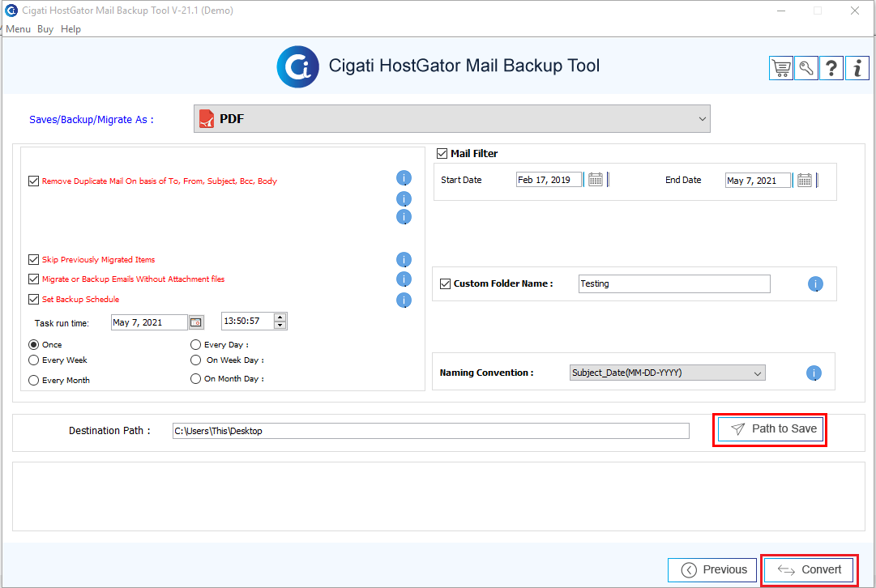Select On Month Day radio button
876x588 pixels.
pos(195,378)
